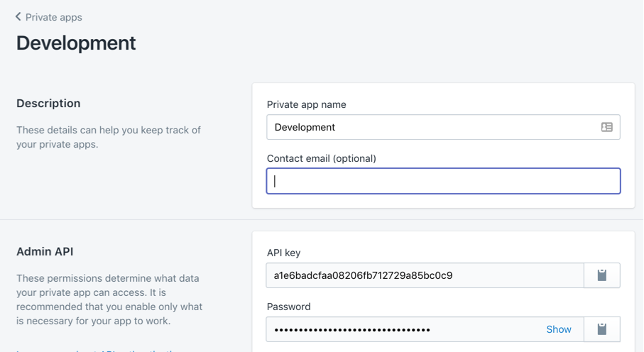Click the 'API key' label
Screen dimensions: 644x352
pyautogui.click(x=284, y=253)
